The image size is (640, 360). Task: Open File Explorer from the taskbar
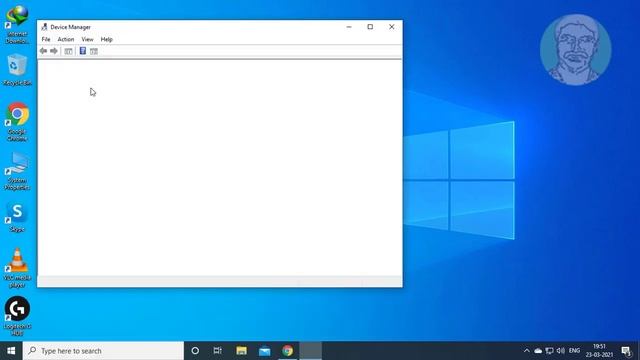tap(242, 351)
